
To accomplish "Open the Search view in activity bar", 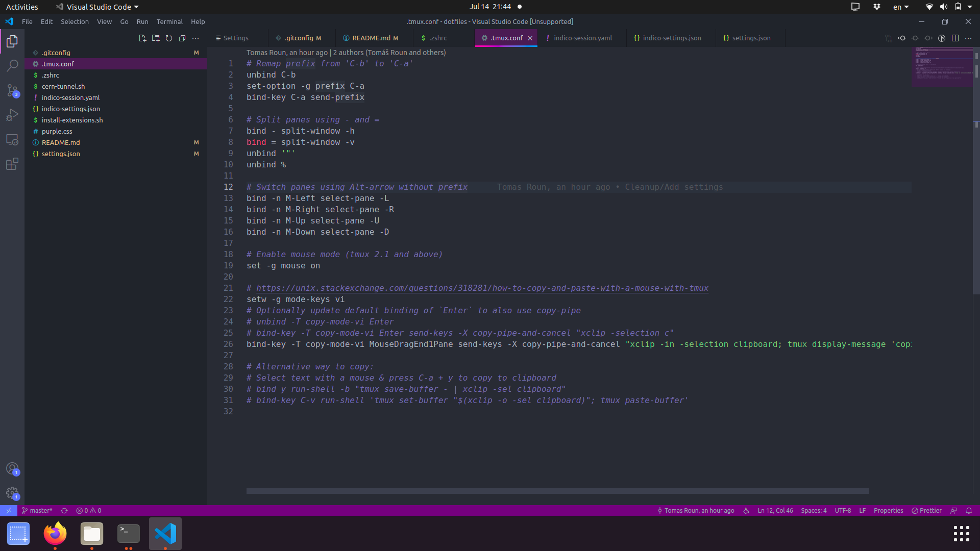I will pyautogui.click(x=12, y=65).
